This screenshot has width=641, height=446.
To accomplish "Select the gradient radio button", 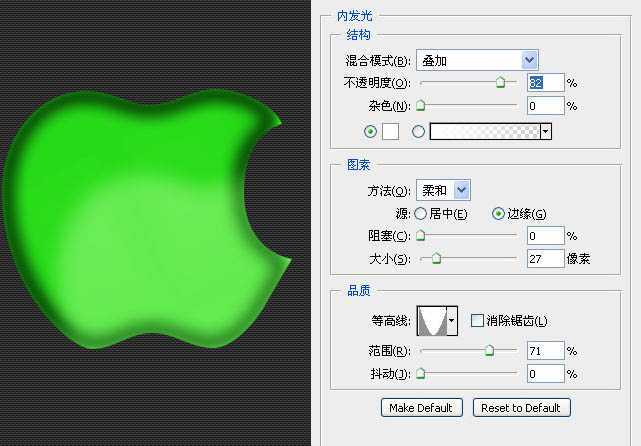I will click(418, 132).
